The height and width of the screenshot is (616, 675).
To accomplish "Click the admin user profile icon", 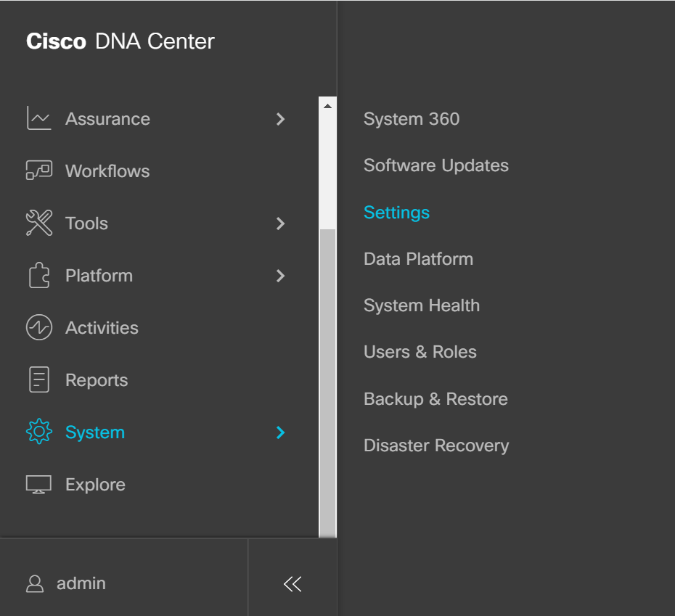I will pos(34,583).
